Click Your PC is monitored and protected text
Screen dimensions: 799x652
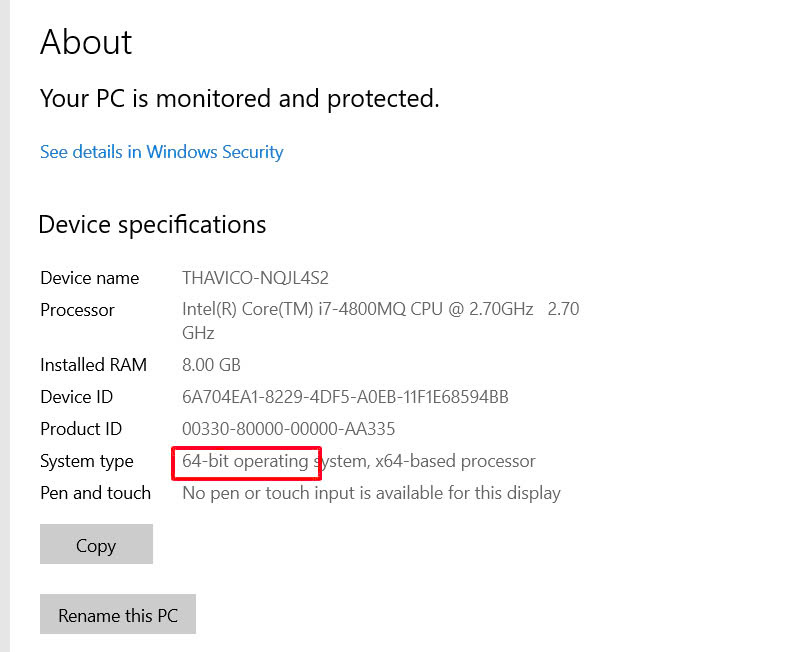pyautogui.click(x=239, y=99)
